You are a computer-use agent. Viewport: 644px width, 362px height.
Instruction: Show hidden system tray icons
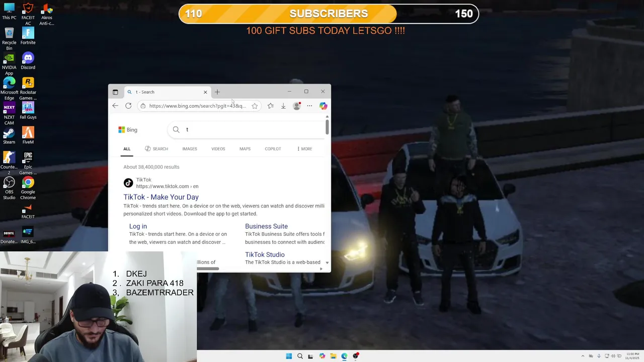point(583,356)
